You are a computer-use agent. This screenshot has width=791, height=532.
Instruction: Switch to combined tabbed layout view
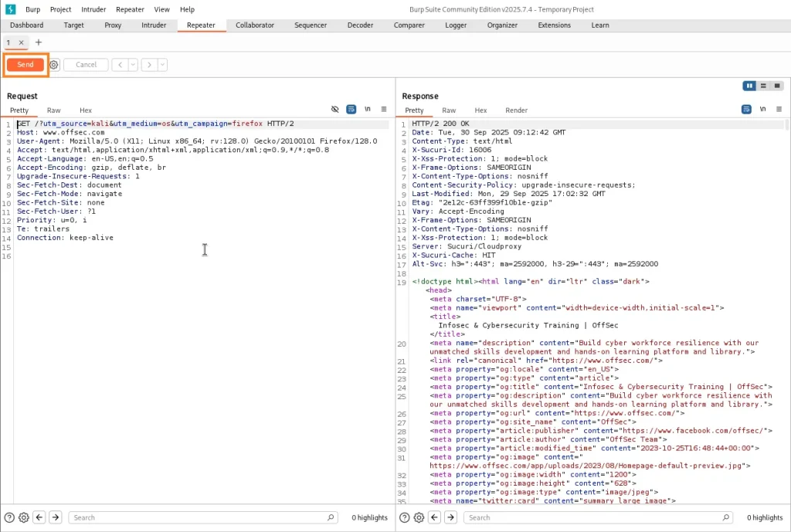pos(777,86)
